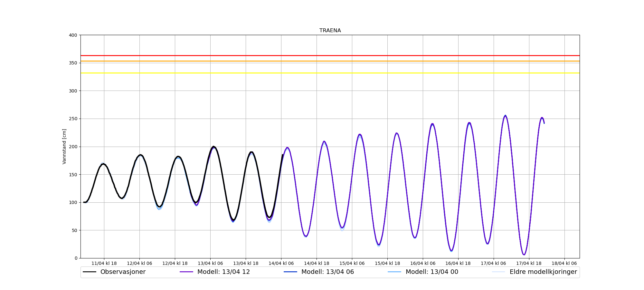
Task: Click the '11/04 kl 18' time tick label
Action: pos(104,263)
